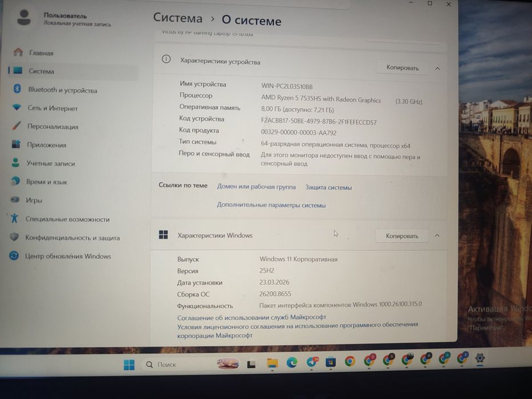
Task: Select Система in the sidebar
Action: coord(72,71)
